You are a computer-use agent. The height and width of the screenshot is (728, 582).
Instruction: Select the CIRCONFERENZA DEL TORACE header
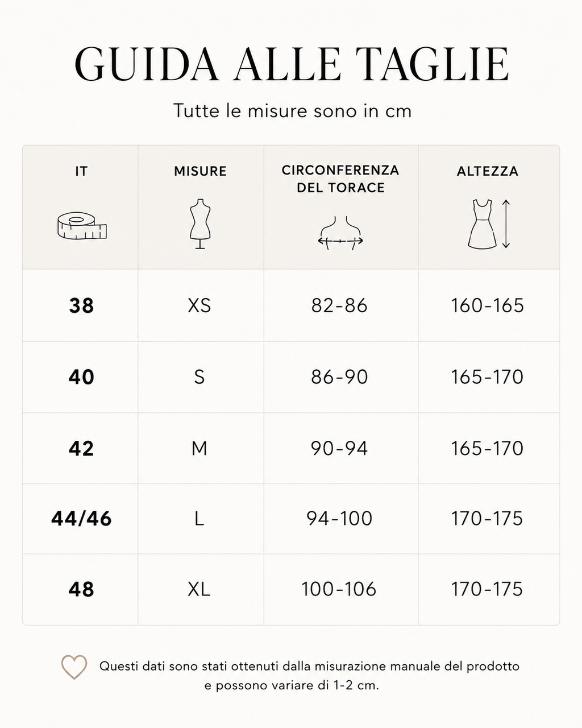(x=340, y=179)
